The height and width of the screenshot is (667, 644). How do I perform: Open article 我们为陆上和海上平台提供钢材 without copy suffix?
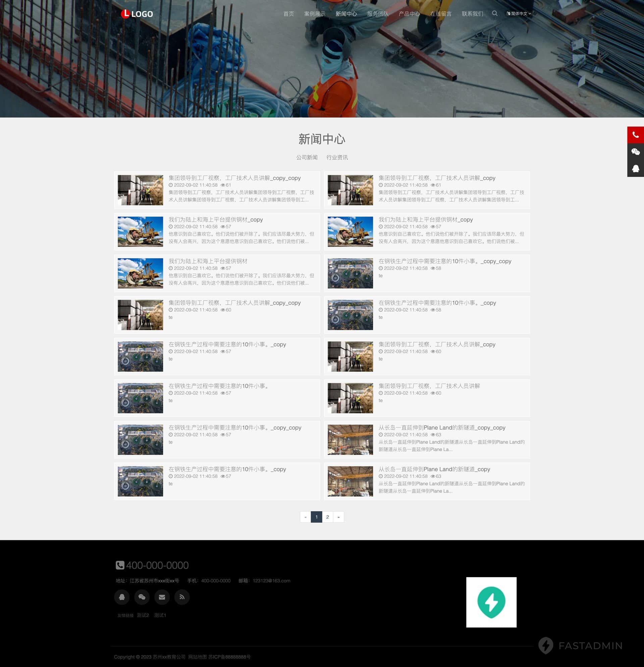pos(208,261)
